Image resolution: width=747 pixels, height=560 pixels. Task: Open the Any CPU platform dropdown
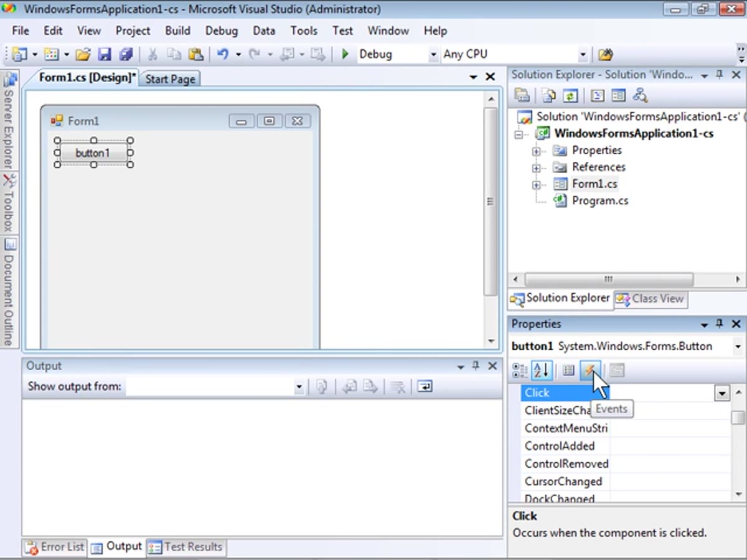tap(583, 55)
